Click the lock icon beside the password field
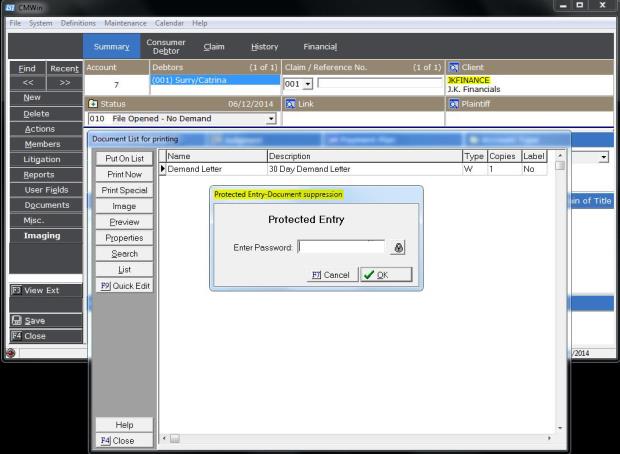 click(x=398, y=247)
